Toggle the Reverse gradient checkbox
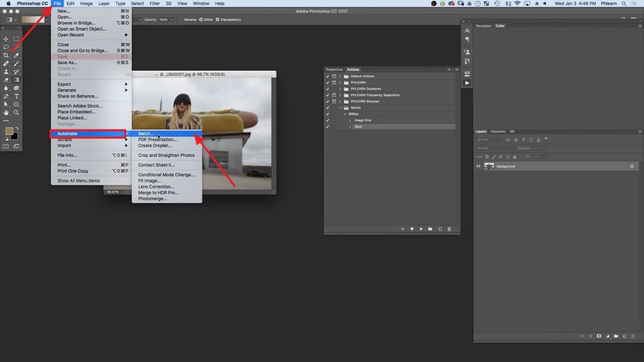The height and width of the screenshot is (362, 644). click(181, 20)
